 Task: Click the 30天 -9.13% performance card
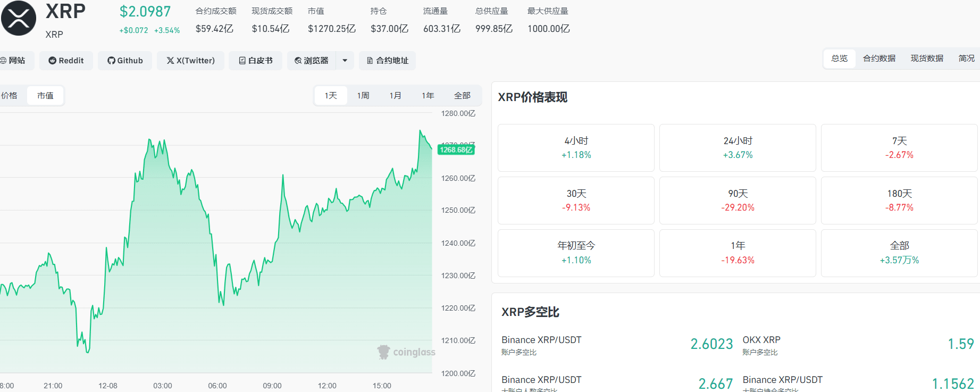(576, 201)
